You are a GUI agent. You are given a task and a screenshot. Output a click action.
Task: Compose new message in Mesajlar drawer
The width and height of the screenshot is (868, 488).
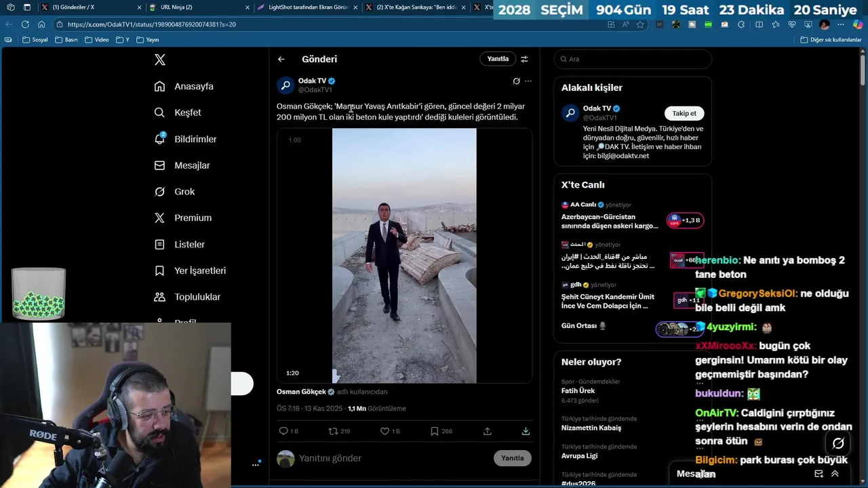point(818,474)
